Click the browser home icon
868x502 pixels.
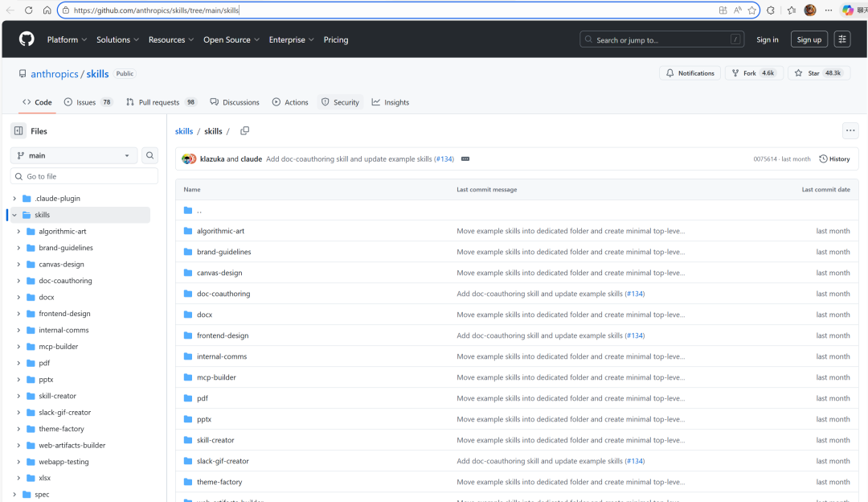47,10
